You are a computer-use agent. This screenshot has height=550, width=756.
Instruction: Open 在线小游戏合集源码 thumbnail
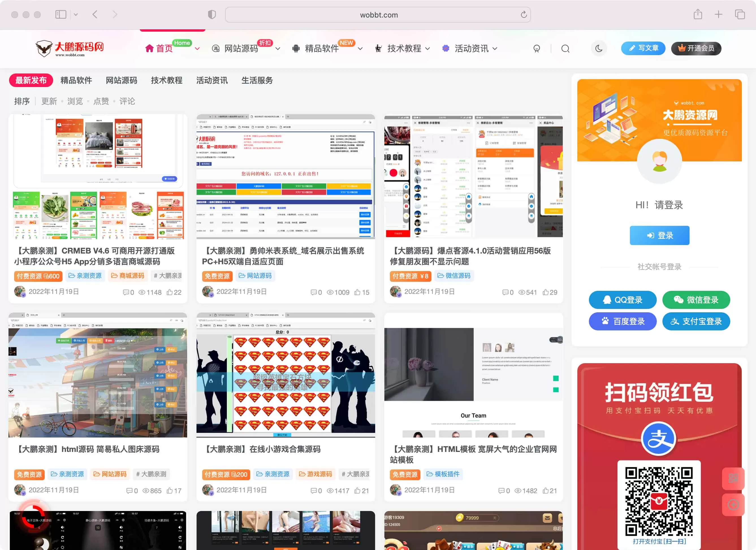(286, 375)
